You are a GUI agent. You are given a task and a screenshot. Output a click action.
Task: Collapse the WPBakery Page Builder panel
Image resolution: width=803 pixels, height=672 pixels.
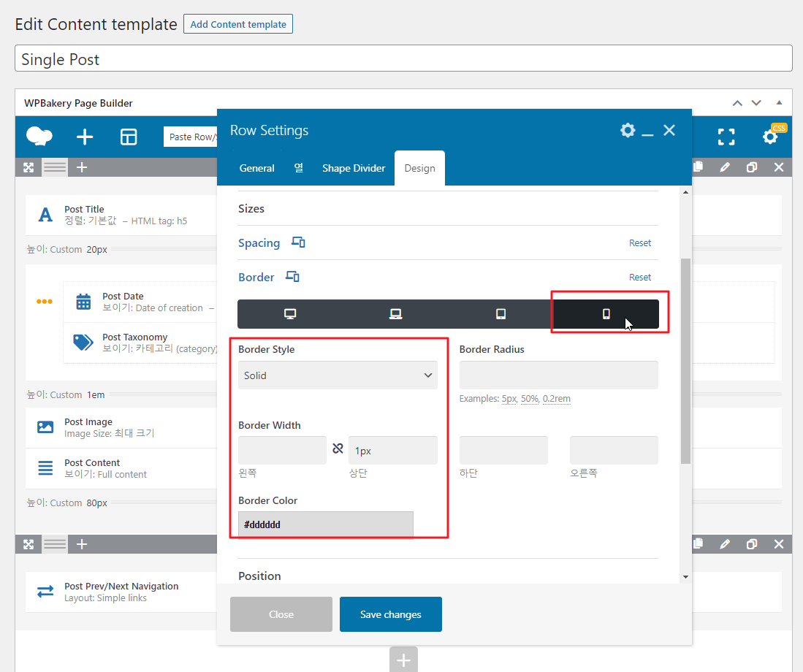pyautogui.click(x=779, y=102)
